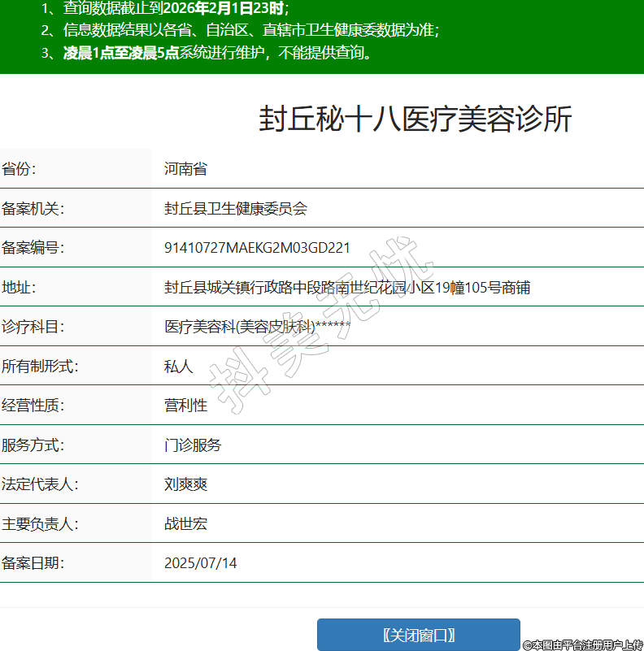Click the clinic title 封丘秘十八医疗美容诊所
The width and height of the screenshot is (644, 651).
(x=416, y=119)
